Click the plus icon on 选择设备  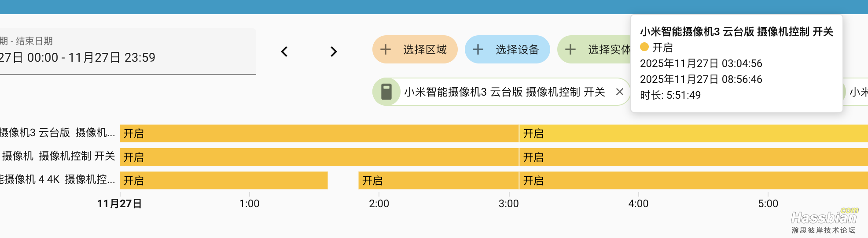pyautogui.click(x=478, y=49)
